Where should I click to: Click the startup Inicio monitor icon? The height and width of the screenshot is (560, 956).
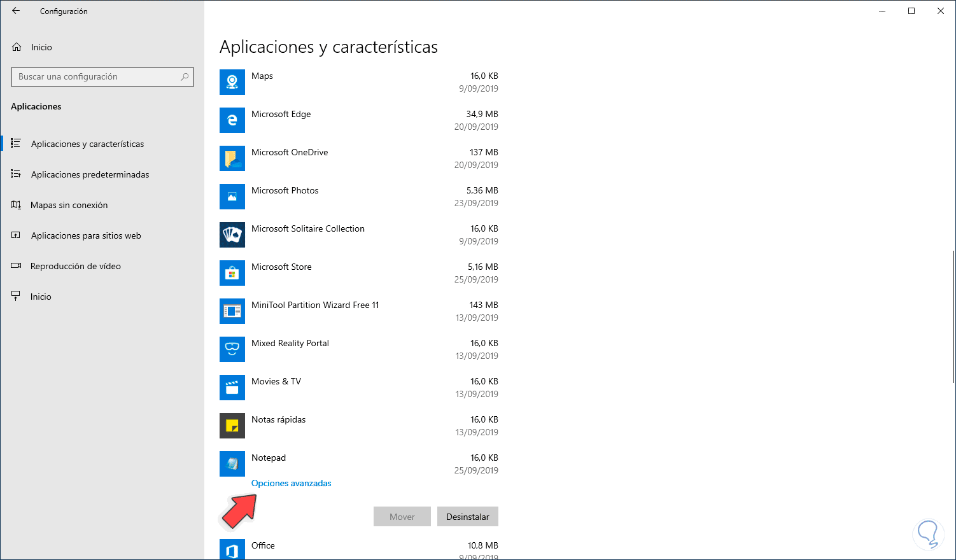(16, 297)
